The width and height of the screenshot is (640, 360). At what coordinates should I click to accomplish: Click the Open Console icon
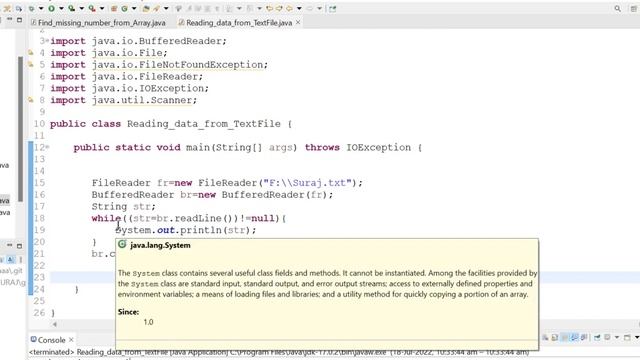click(x=627, y=337)
